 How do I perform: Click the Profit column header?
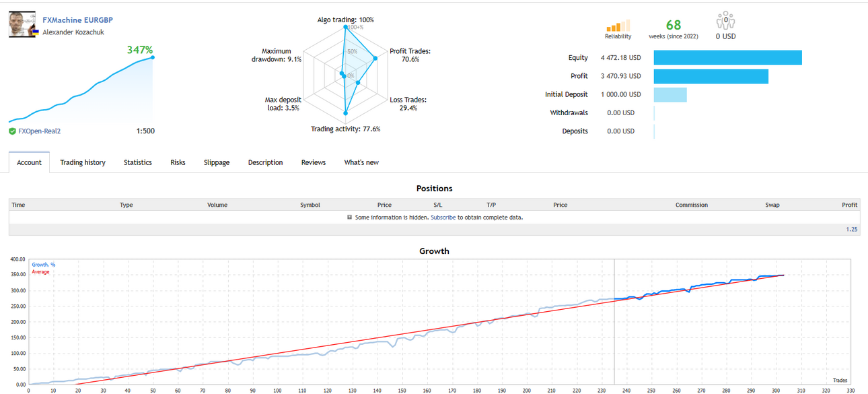(850, 205)
